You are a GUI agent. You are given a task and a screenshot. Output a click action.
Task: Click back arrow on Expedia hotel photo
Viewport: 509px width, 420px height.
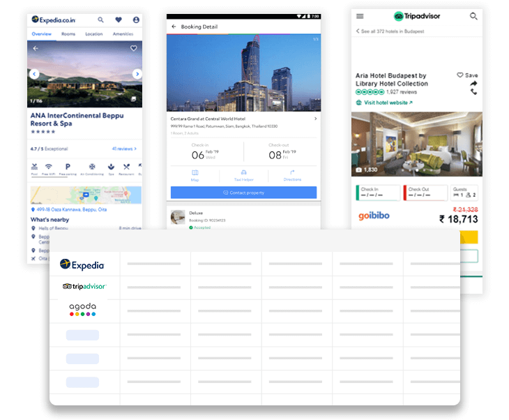36,48
